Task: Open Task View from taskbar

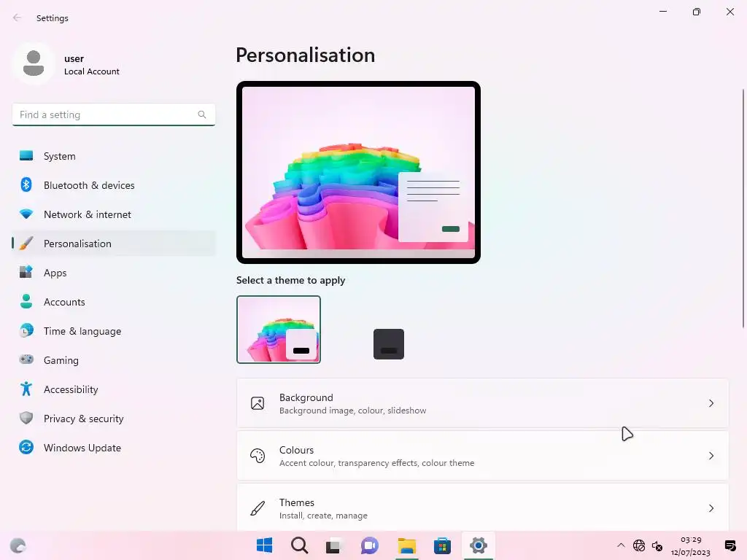Action: pyautogui.click(x=334, y=545)
